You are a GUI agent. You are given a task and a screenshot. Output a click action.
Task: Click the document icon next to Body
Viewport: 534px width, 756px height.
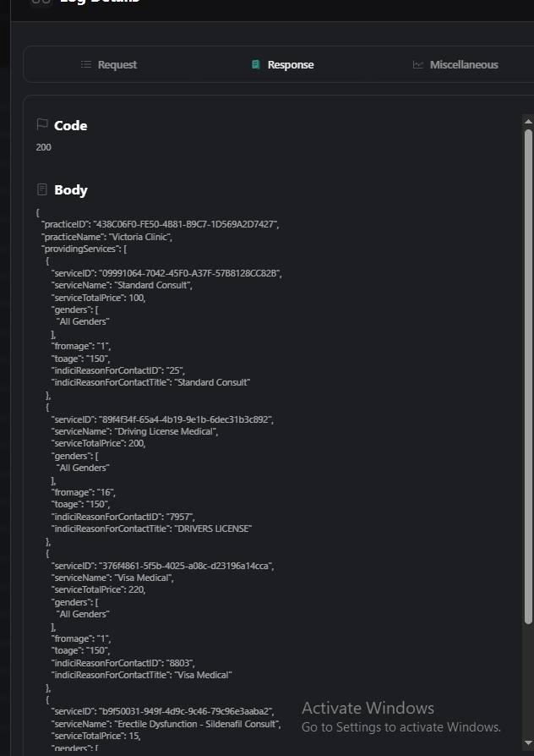pyautogui.click(x=42, y=189)
